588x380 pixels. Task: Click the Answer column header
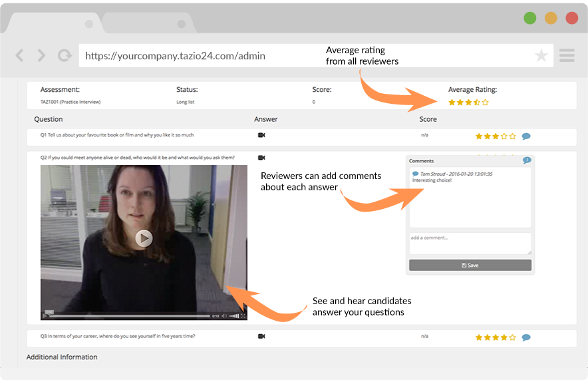coord(266,119)
